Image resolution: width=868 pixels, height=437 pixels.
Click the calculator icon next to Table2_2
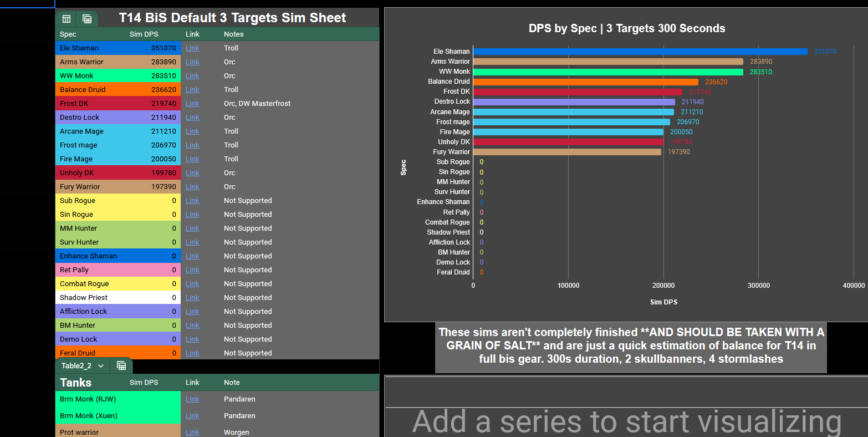[122, 365]
